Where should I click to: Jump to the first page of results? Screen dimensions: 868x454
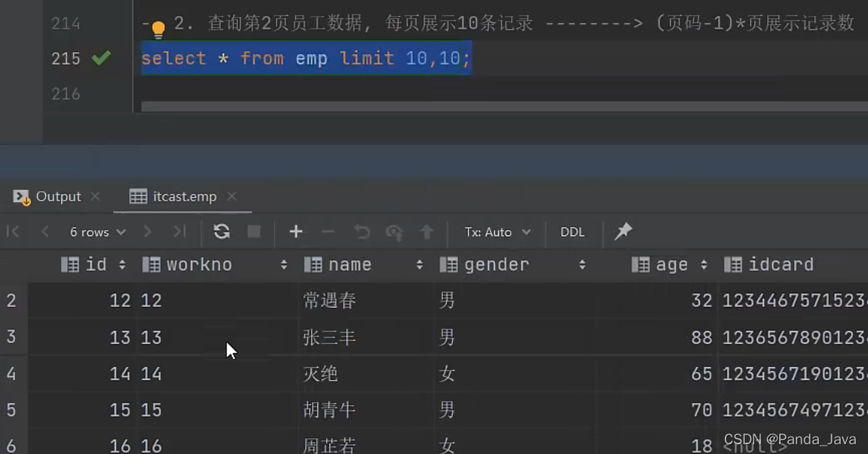(12, 232)
